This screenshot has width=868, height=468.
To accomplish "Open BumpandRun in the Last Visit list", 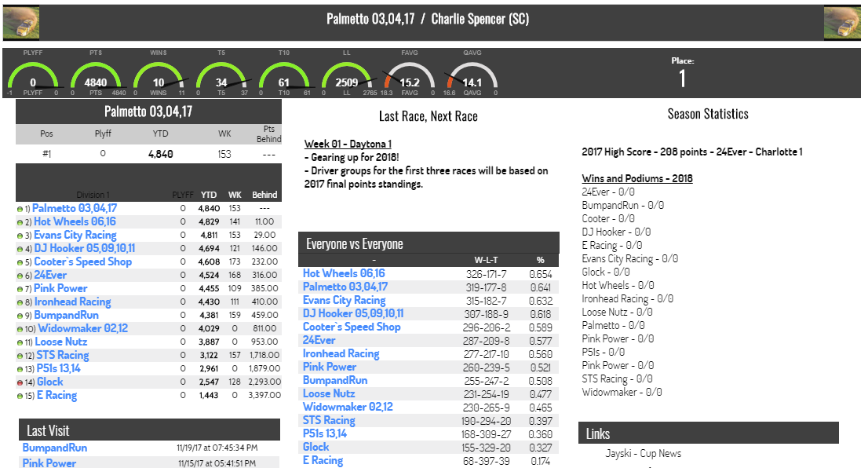I will [x=55, y=448].
